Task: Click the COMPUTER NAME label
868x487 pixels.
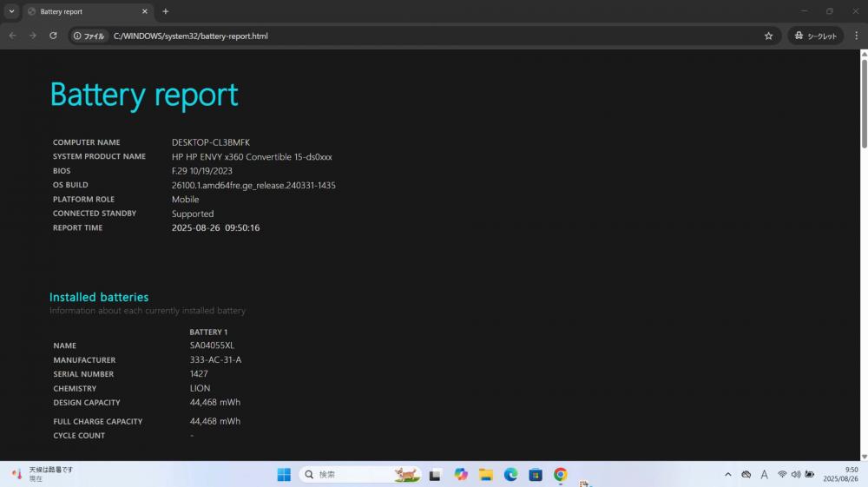Action: coord(86,142)
